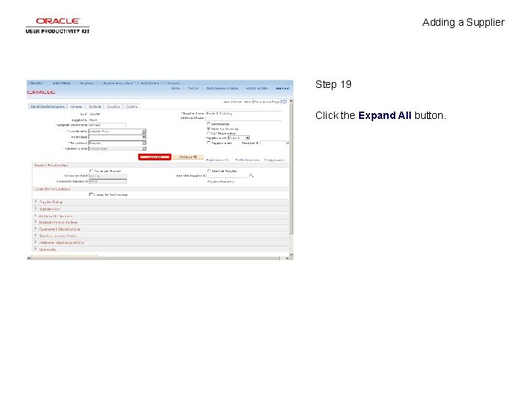Open the Add/Update breadcrumb menu

tap(151, 83)
